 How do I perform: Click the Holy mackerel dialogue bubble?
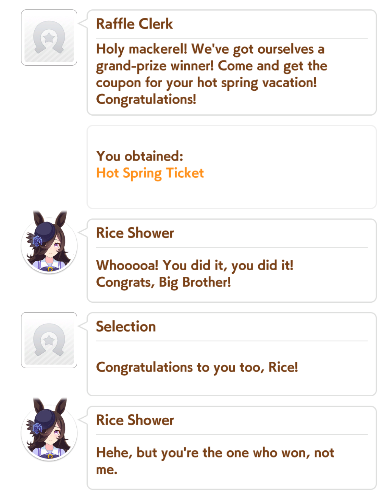(x=232, y=62)
